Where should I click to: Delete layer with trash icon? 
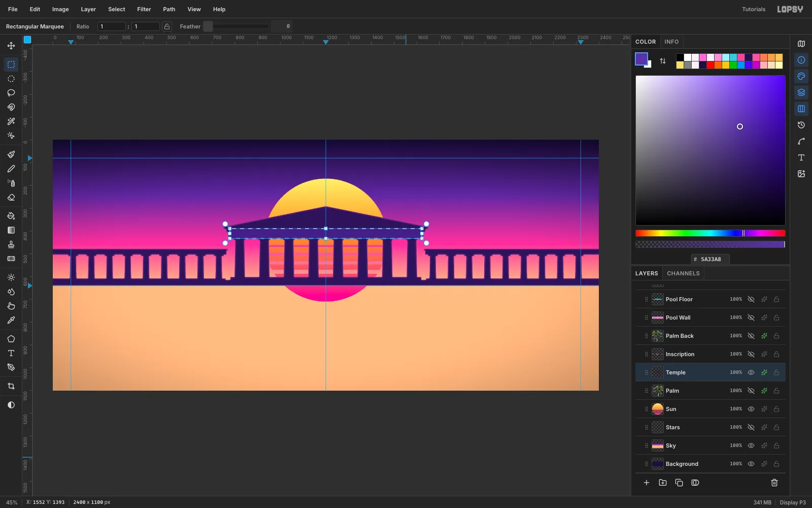(x=774, y=483)
